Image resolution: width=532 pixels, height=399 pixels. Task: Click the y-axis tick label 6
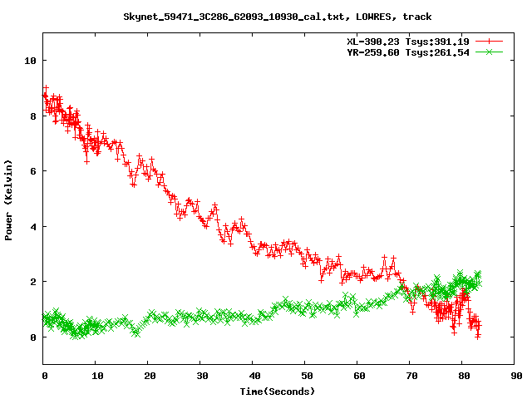(x=33, y=171)
